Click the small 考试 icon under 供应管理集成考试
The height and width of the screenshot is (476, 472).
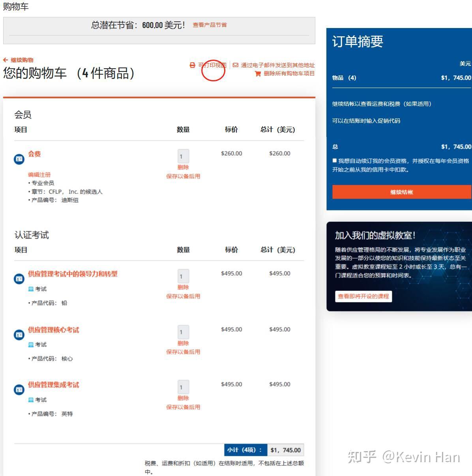pos(31,400)
